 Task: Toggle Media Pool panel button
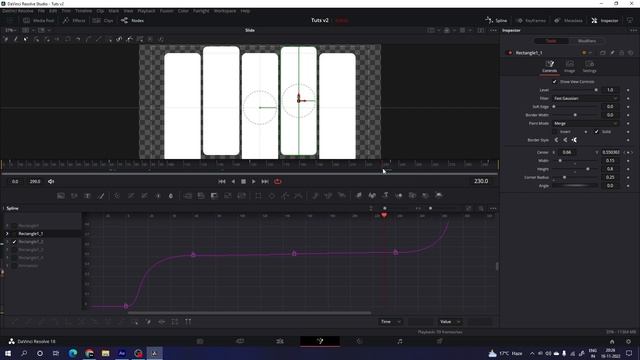click(38, 20)
